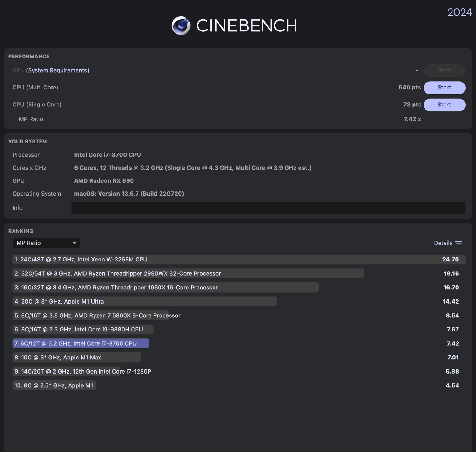Screen dimensions: 476x452
Task: Click the CPU (Multi Core) label
Action: (x=35, y=87)
